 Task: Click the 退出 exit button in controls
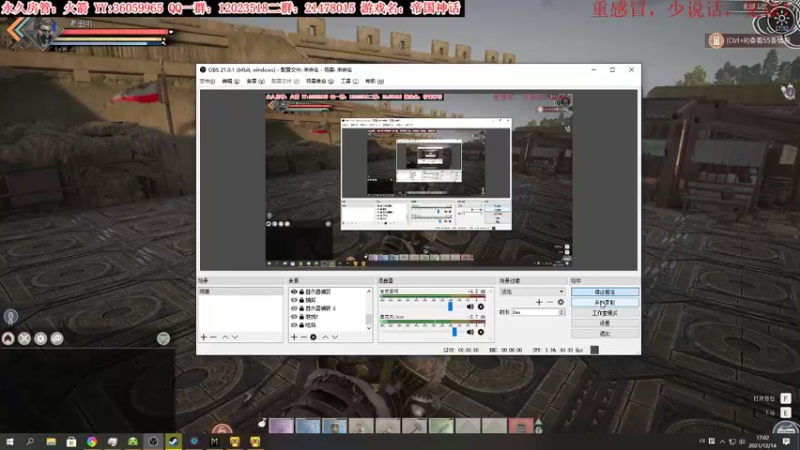click(605, 334)
